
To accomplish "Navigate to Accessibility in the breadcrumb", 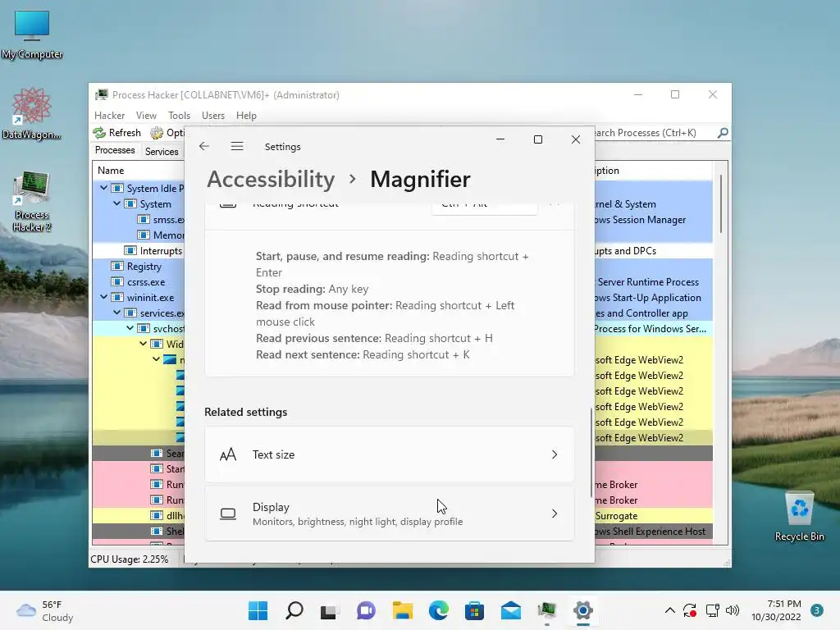I will pos(271,179).
